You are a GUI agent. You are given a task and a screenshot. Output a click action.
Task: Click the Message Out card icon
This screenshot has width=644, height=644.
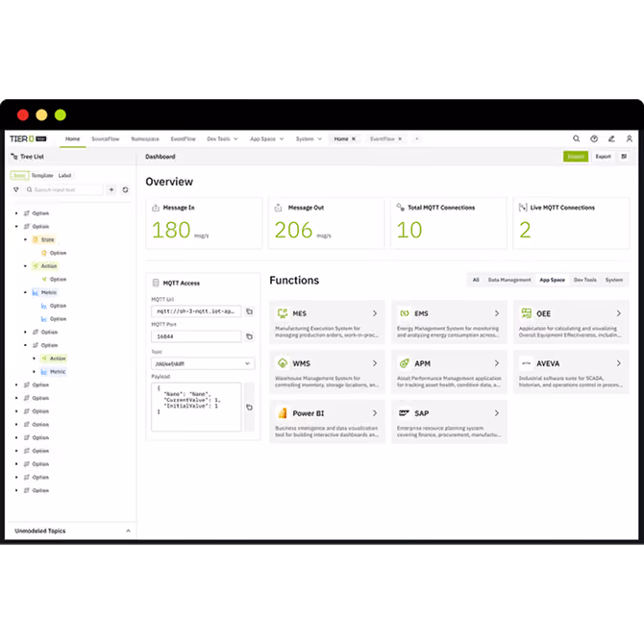click(278, 208)
